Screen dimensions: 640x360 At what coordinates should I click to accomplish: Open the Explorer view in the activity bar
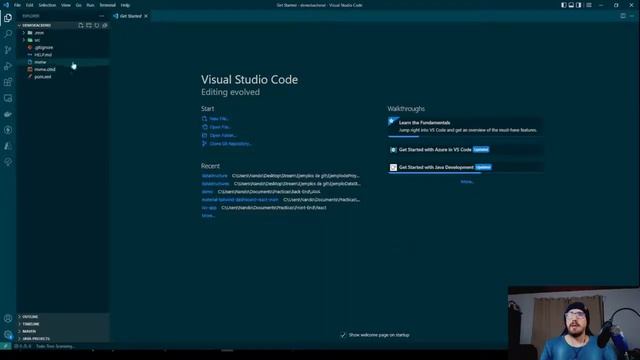8,18
